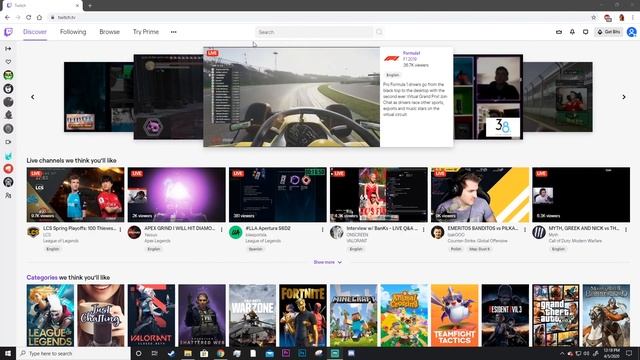The width and height of the screenshot is (640, 360).
Task: Open Chrome from the taskbar
Action: (220, 353)
